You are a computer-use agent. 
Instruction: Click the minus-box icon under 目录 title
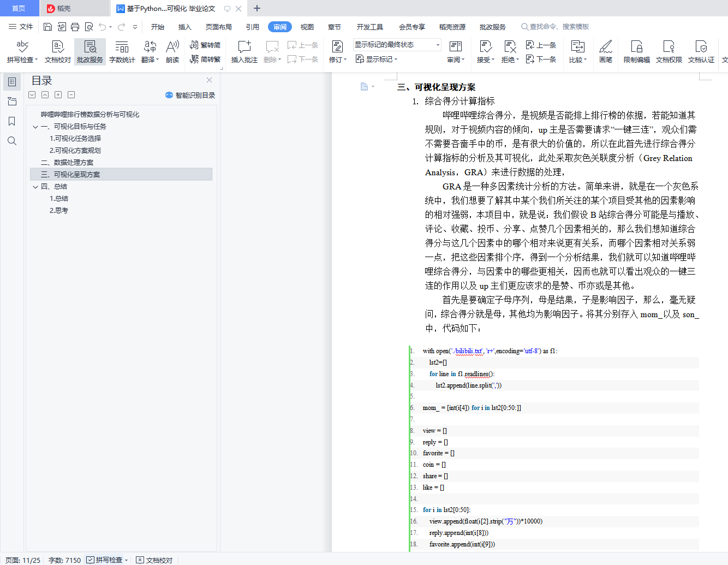71,95
